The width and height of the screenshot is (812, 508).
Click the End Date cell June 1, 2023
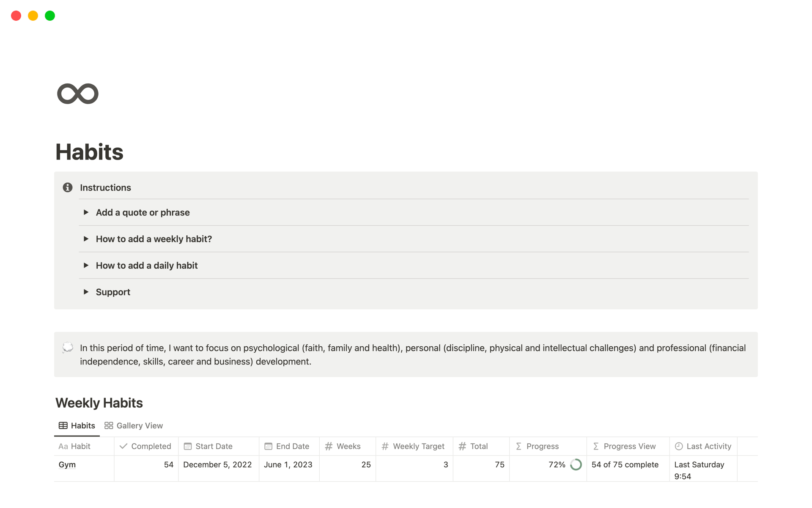coord(288,464)
